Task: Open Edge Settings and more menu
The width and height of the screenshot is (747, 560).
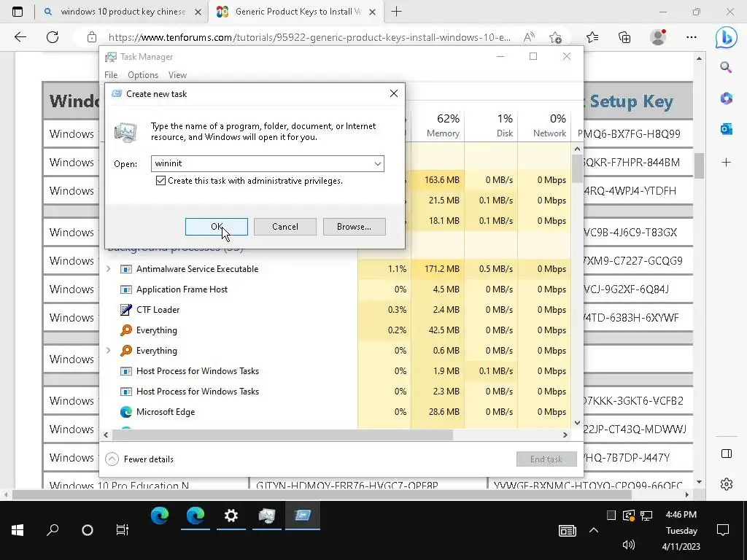Action: click(x=692, y=37)
